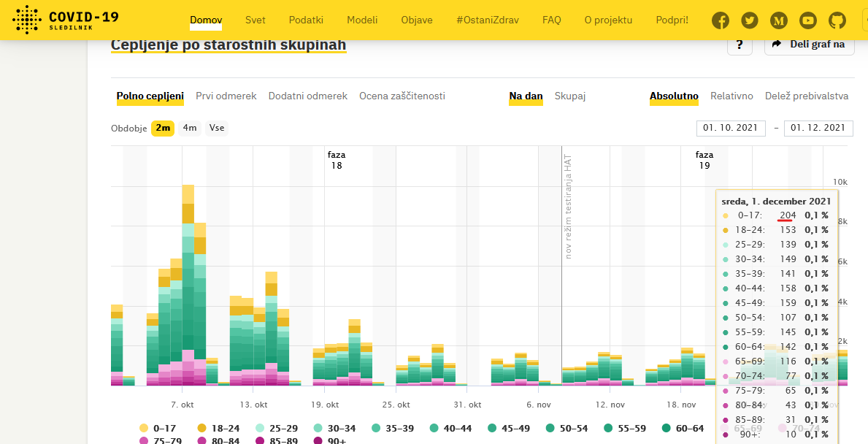Open the O projektu menu item
This screenshot has width=868, height=444.
[608, 20]
